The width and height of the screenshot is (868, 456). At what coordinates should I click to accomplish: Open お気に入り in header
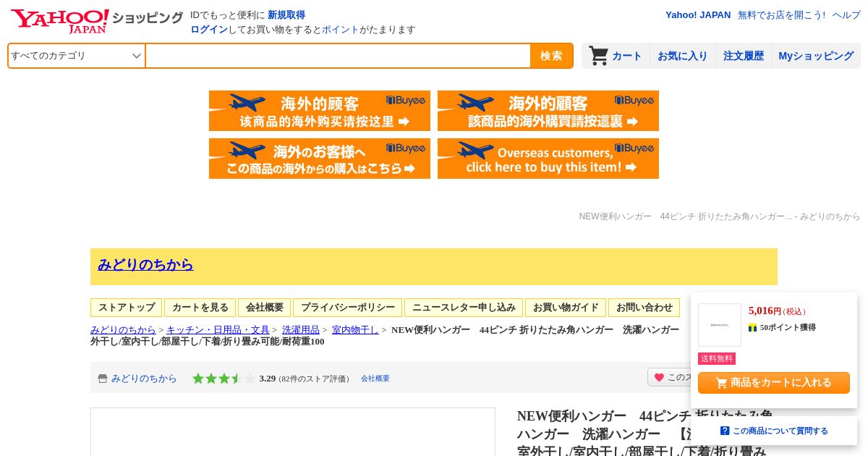click(682, 56)
